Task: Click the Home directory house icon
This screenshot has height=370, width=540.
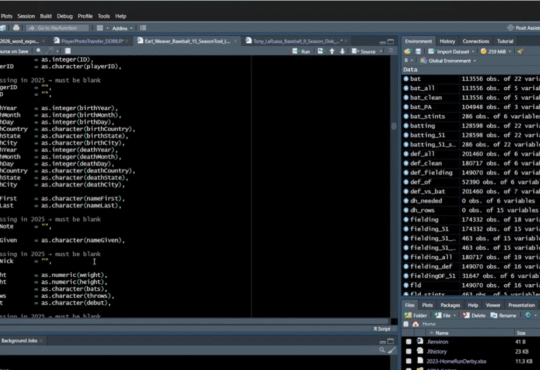Action: (416, 324)
